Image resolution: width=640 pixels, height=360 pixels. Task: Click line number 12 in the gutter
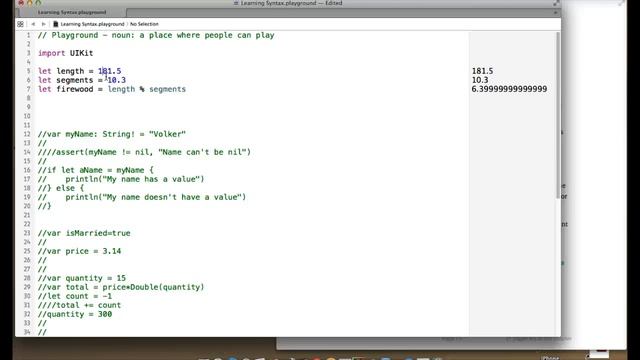pyautogui.click(x=27, y=134)
